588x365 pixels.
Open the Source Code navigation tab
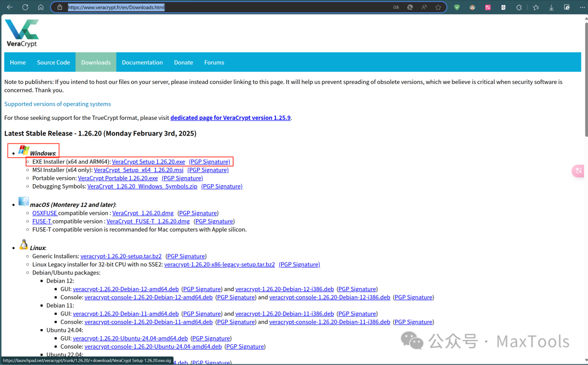tap(53, 62)
